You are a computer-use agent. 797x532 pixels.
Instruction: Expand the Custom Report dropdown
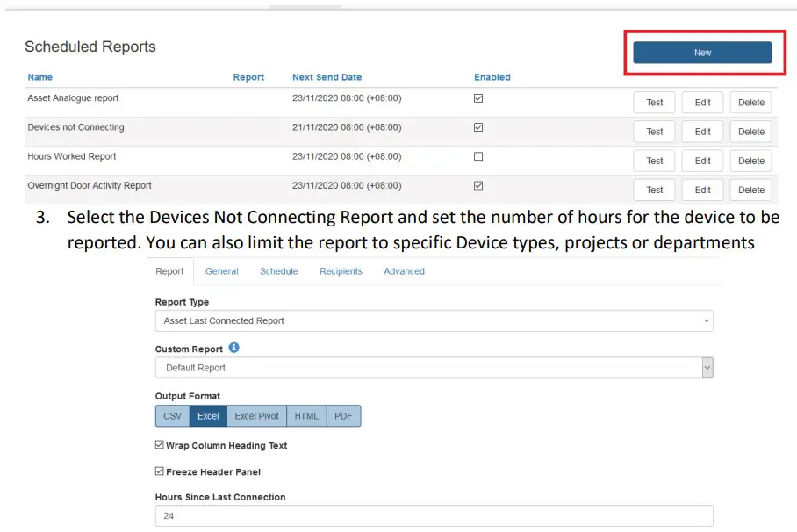pos(434,368)
